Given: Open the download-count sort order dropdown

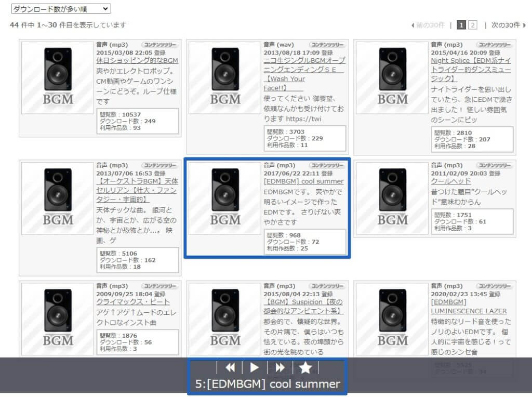Looking at the screenshot, I should pyautogui.click(x=61, y=9).
